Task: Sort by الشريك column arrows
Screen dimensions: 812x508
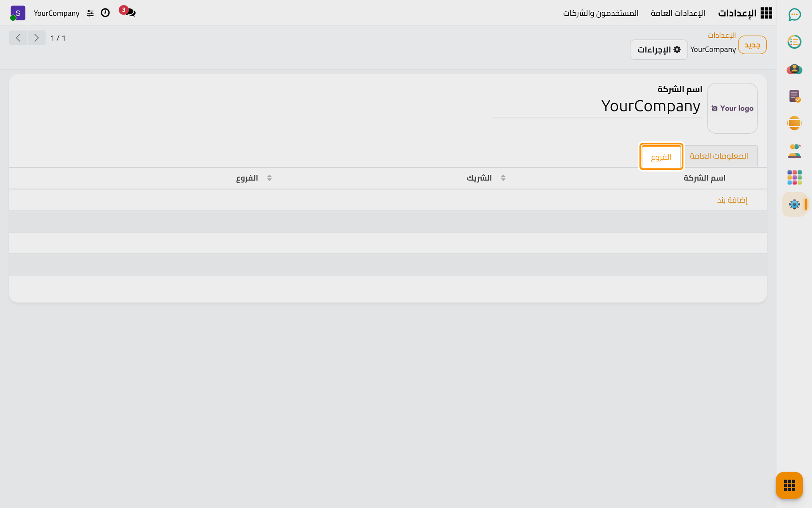Action: tap(503, 178)
